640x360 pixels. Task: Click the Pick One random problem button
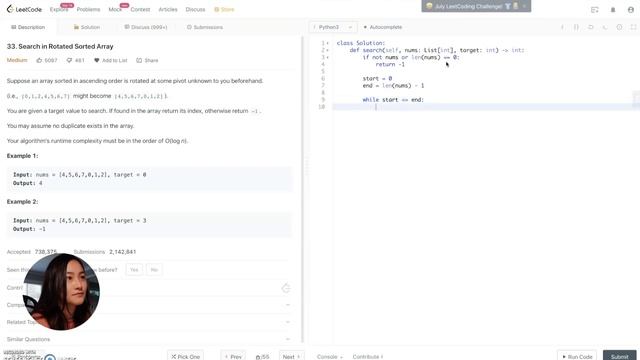[185, 356]
